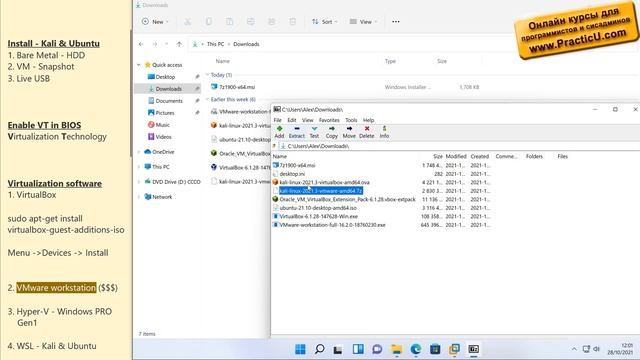Expand the DVD Drive (D:) node
Image resolution: width=640 pixels, height=360 pixels.
139,182
